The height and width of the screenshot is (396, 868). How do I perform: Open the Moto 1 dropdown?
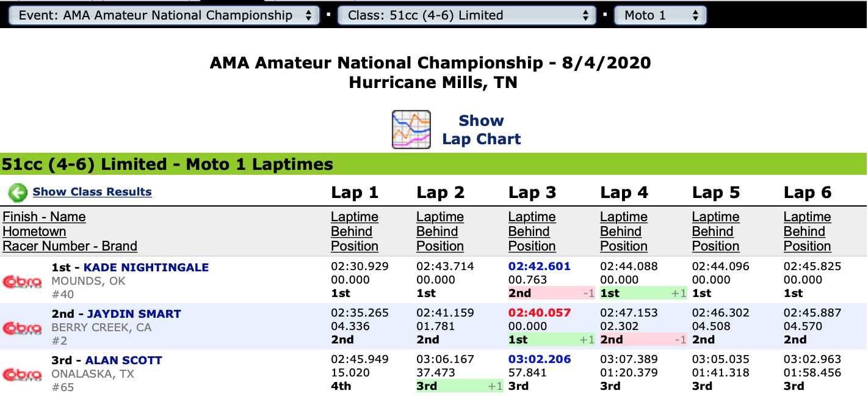(660, 15)
